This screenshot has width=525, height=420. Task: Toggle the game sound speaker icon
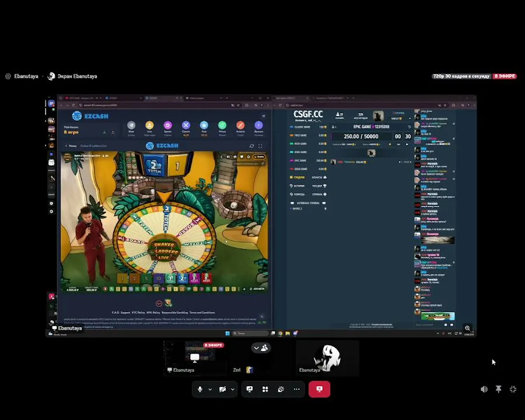(228, 157)
